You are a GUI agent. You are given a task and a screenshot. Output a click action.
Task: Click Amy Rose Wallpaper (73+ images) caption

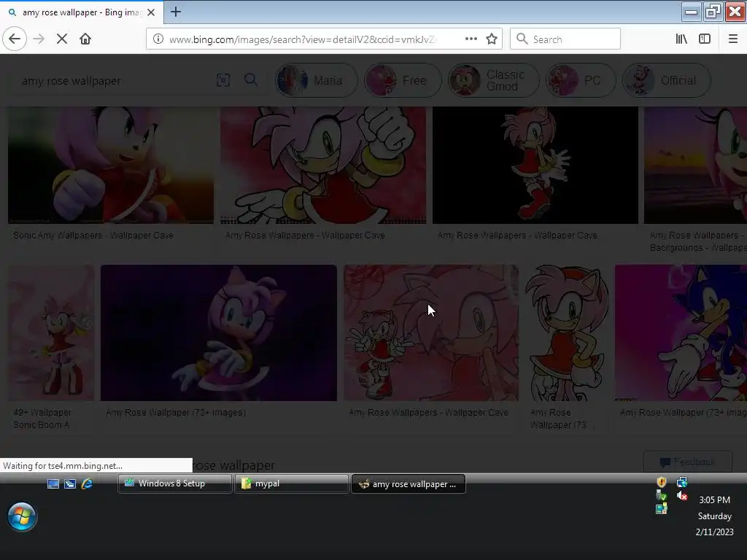coord(176,413)
